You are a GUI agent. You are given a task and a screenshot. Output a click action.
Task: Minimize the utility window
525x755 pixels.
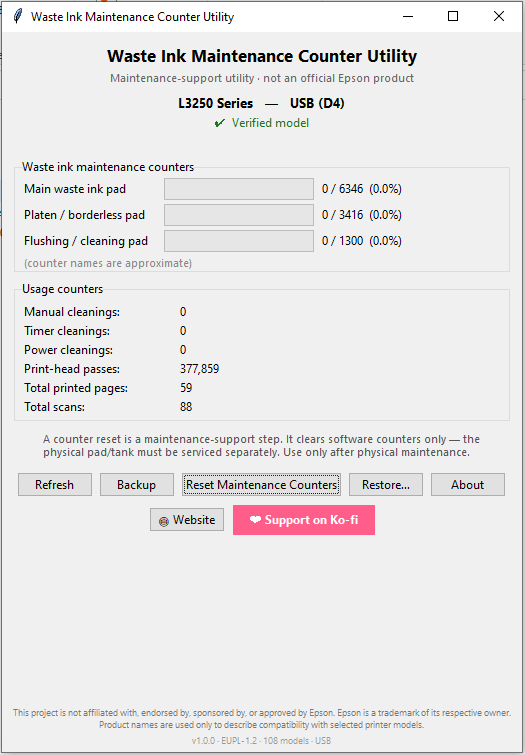(408, 16)
